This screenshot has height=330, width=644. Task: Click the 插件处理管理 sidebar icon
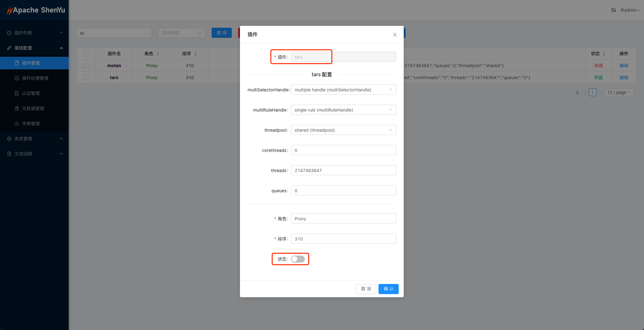click(x=17, y=78)
